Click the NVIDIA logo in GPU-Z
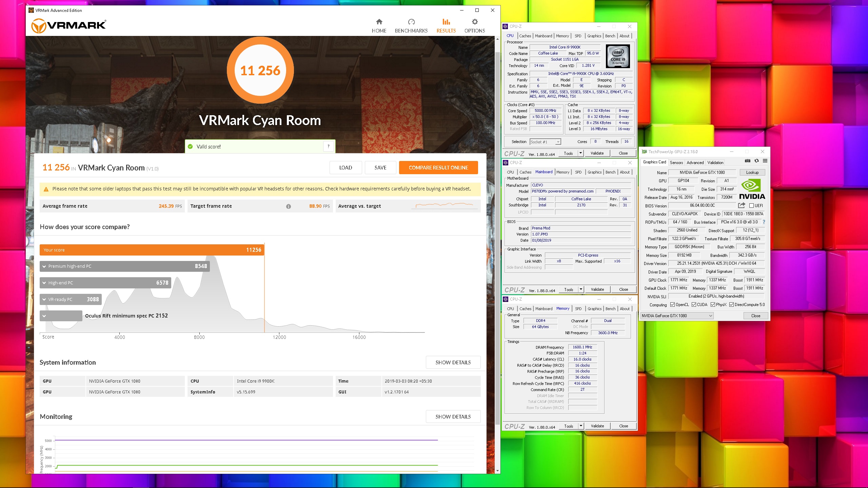 [752, 189]
